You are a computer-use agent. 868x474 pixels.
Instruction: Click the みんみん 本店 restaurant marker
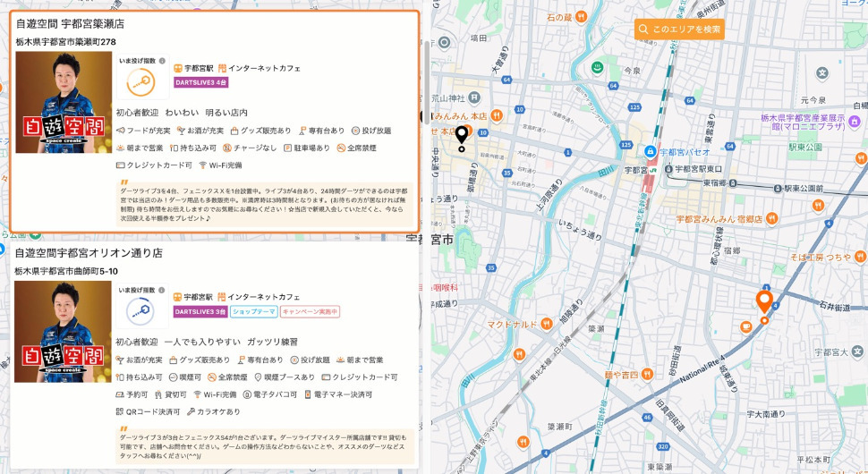pyautogui.click(x=497, y=115)
